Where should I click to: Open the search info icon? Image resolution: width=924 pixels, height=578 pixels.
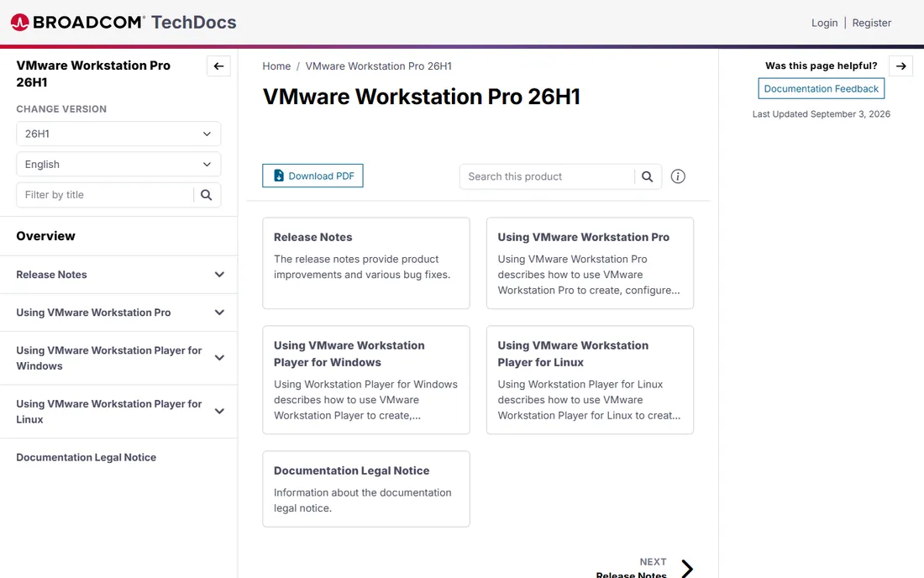pos(678,176)
